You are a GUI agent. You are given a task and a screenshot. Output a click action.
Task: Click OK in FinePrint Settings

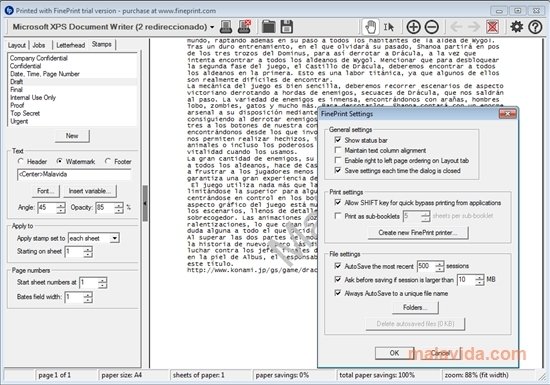click(x=394, y=353)
